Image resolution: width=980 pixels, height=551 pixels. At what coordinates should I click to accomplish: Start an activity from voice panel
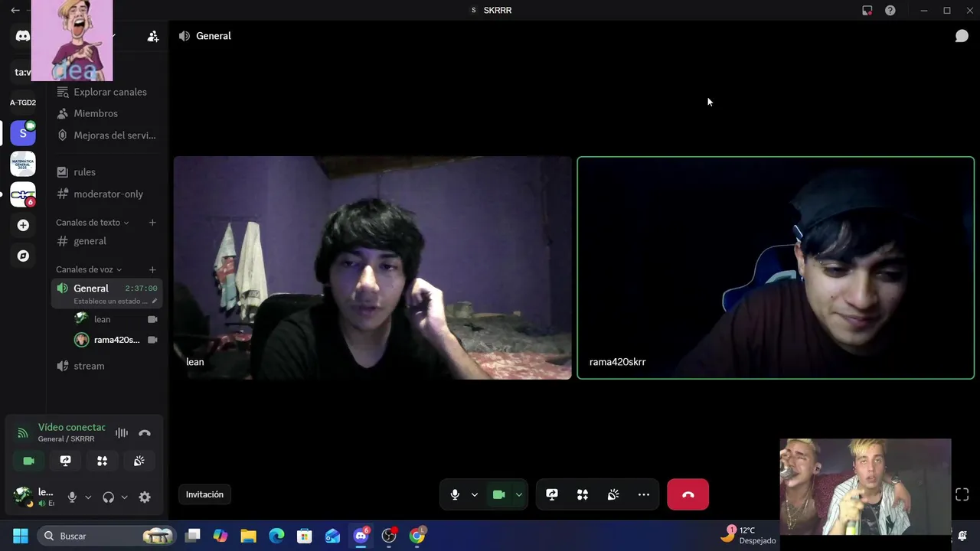102,461
